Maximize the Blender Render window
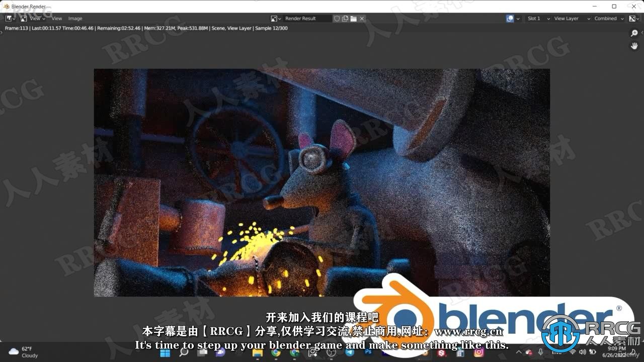 (614, 7)
